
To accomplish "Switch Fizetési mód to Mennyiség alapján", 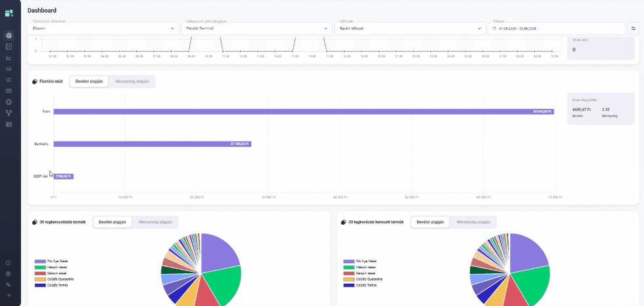I will click(x=132, y=81).
